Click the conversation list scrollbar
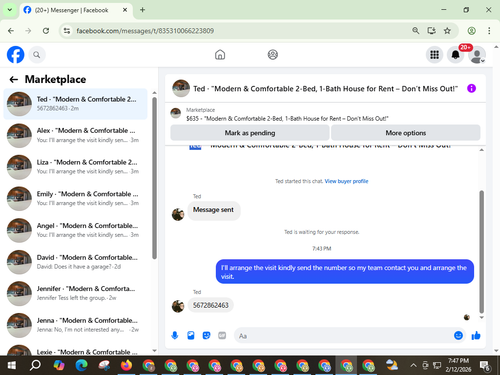This screenshot has height=375, width=500. coord(154,178)
